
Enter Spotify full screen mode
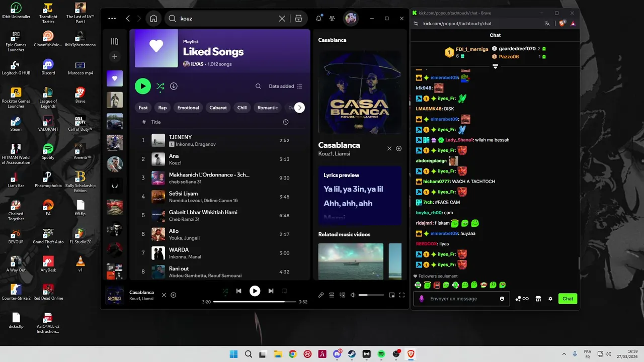point(401,295)
